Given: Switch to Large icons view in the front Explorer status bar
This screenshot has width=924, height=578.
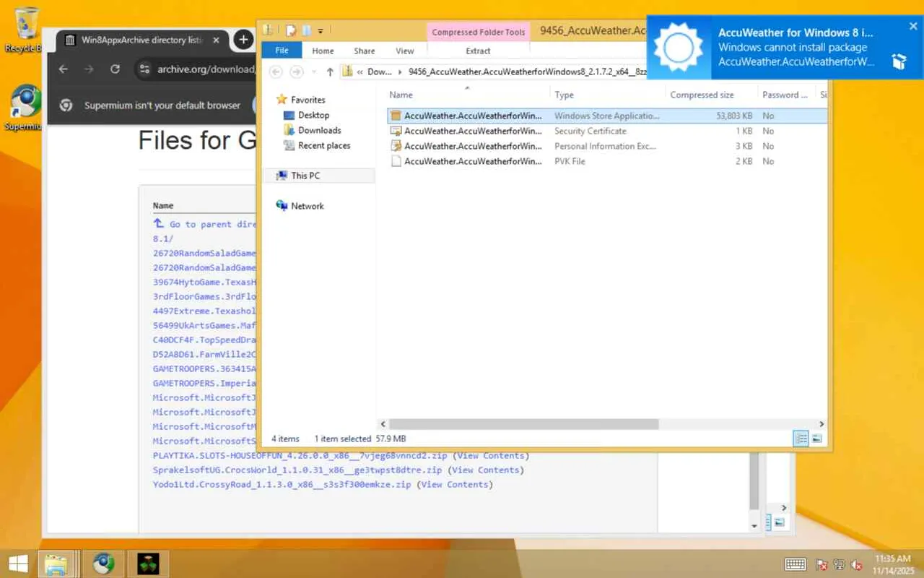Looking at the screenshot, I should (817, 439).
